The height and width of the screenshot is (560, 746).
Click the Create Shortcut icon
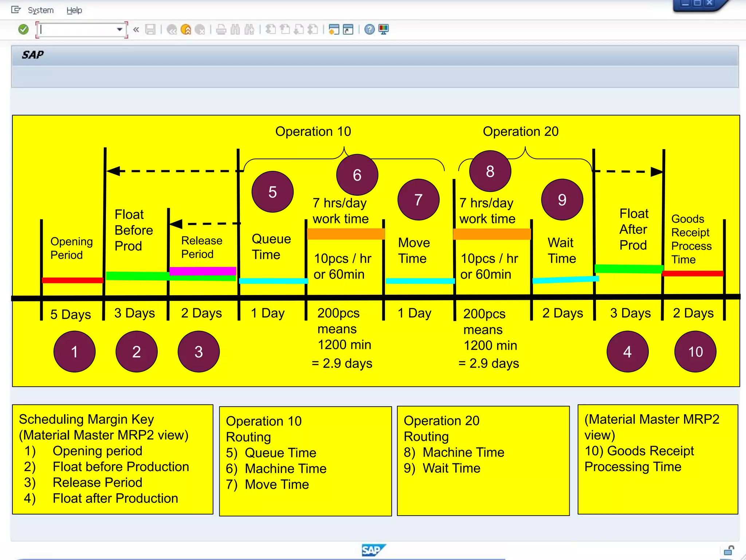point(348,29)
